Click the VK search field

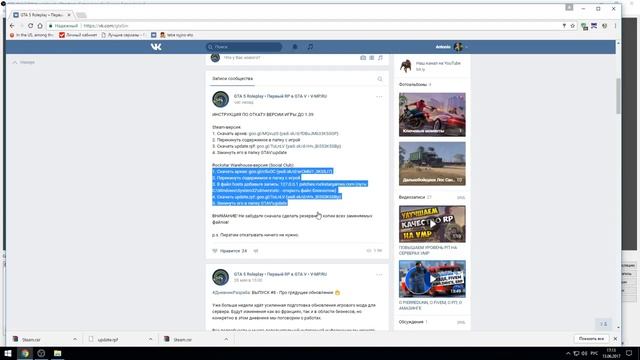click(244, 47)
